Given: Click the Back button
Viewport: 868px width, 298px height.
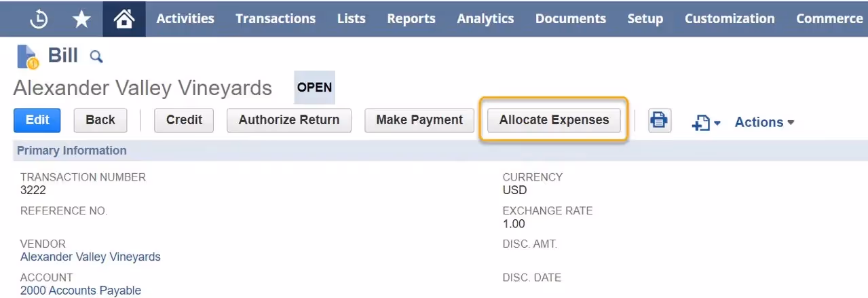Looking at the screenshot, I should tap(100, 120).
